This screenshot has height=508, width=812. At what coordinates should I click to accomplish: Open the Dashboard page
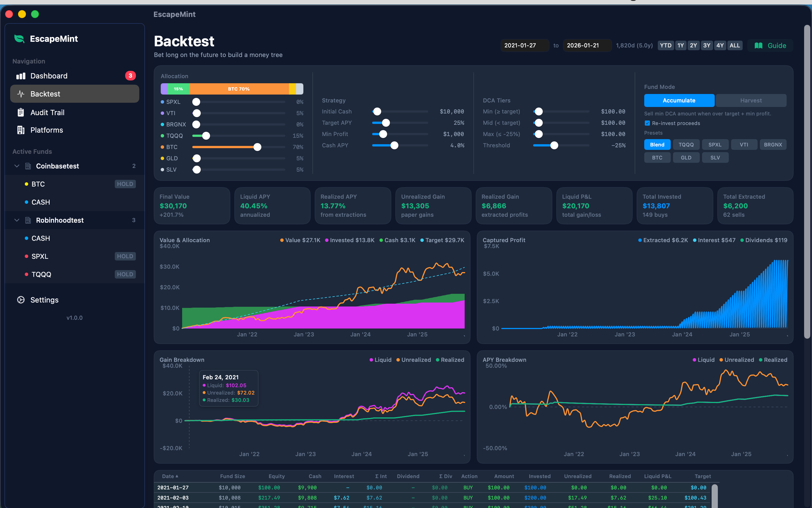tap(74, 76)
